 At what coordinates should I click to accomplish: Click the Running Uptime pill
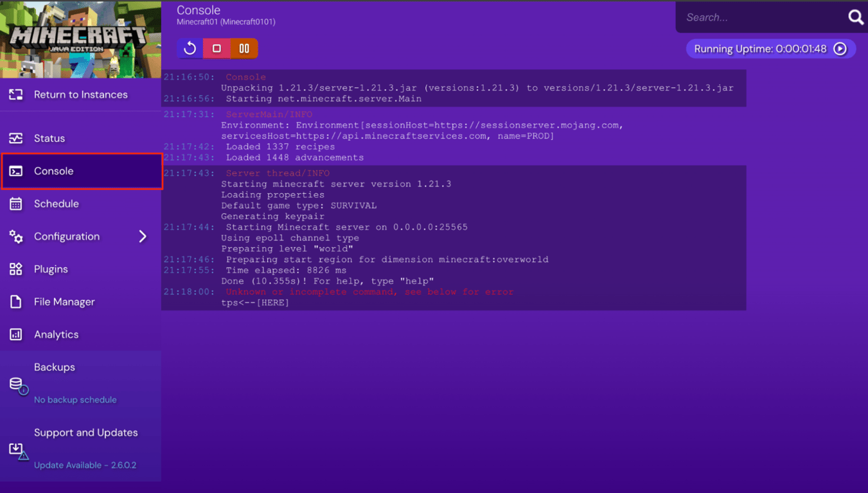click(770, 48)
